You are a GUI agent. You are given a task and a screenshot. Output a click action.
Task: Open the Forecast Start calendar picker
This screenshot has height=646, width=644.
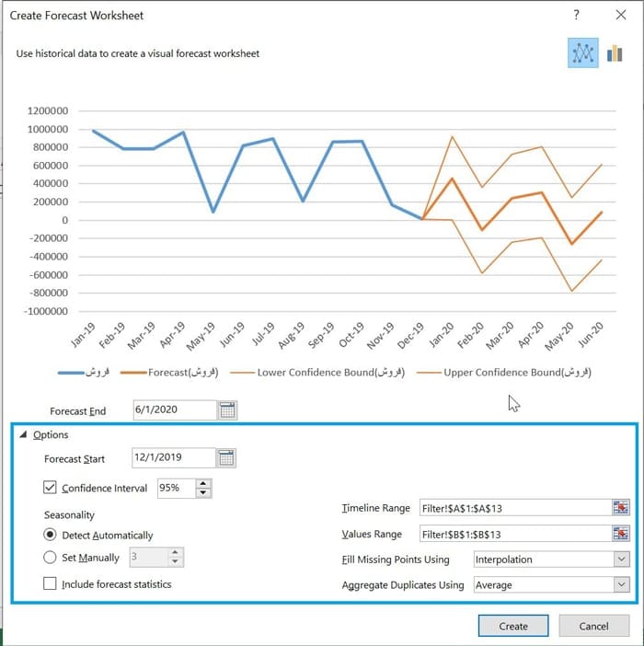pyautogui.click(x=226, y=457)
